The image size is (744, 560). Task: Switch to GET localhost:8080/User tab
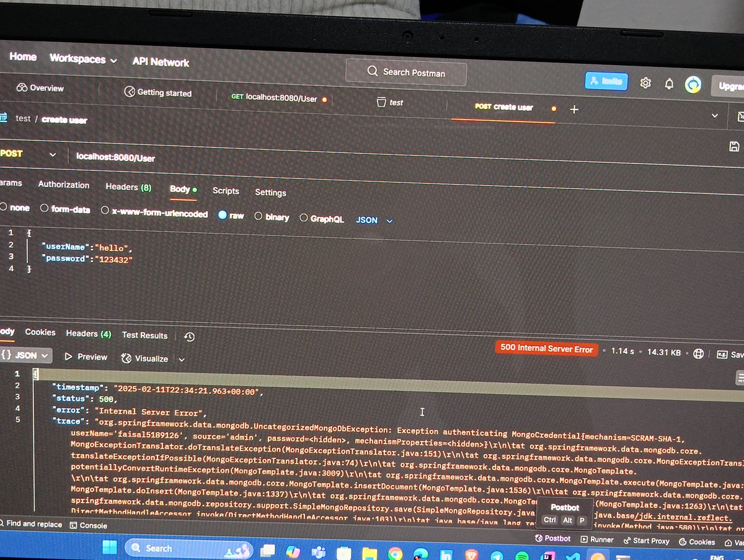coord(278,98)
